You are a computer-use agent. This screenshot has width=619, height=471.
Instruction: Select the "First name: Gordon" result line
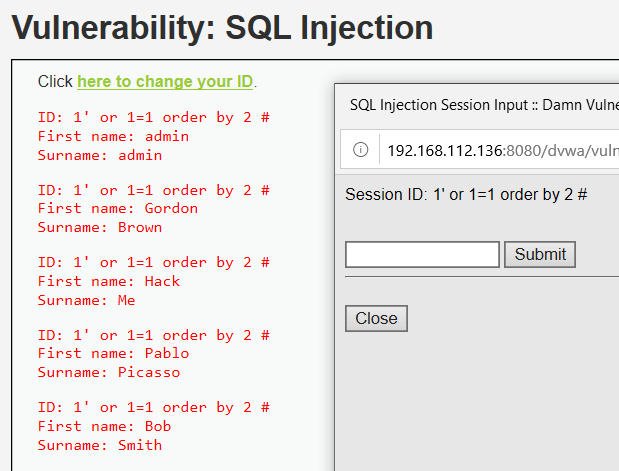pyautogui.click(x=117, y=208)
